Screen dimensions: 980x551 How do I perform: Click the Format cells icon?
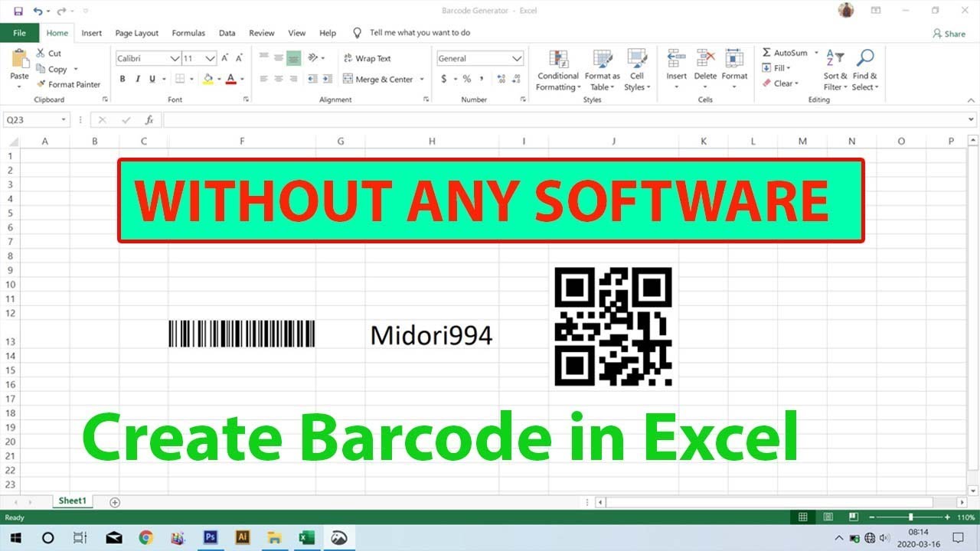(734, 59)
